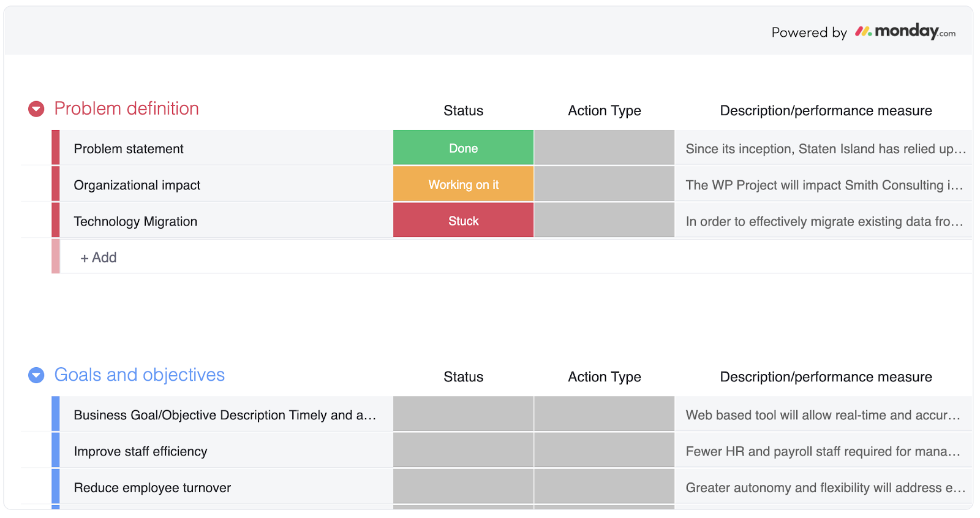Open the Stuck status for Technology Migration
This screenshot has width=980, height=518.
tap(463, 221)
